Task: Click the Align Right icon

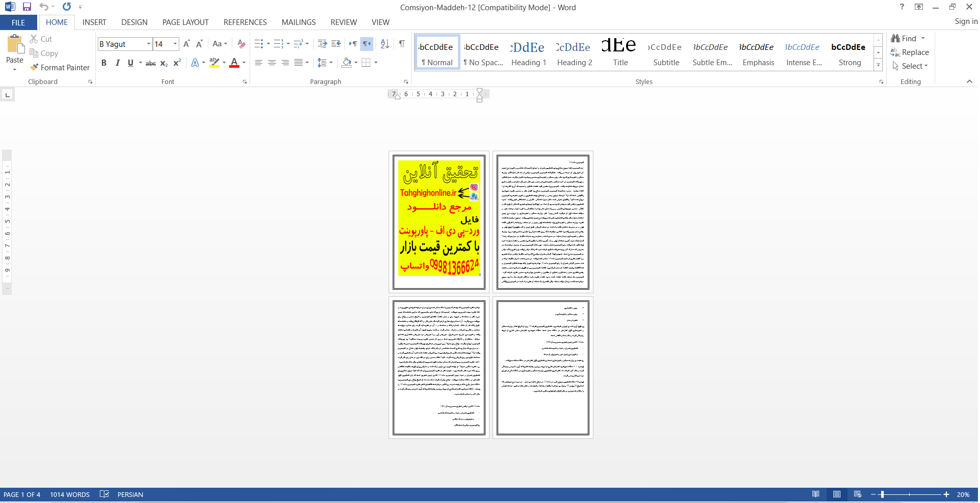Action: (x=285, y=63)
